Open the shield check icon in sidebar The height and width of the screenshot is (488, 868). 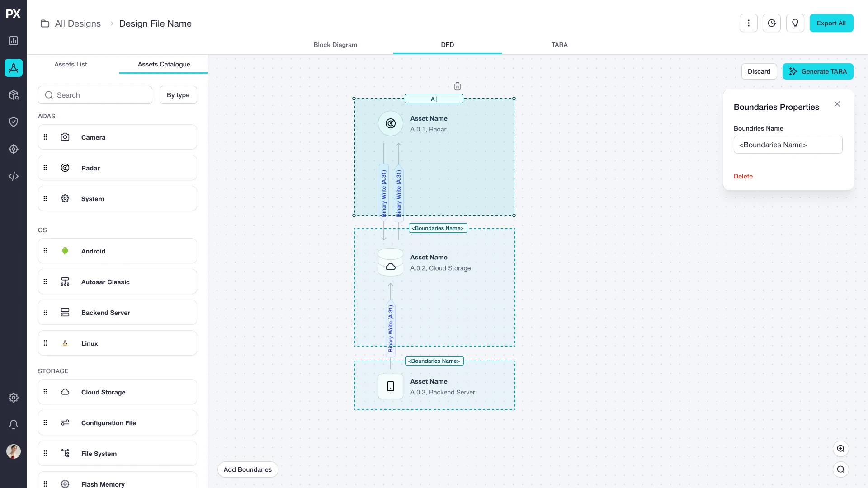coord(14,122)
